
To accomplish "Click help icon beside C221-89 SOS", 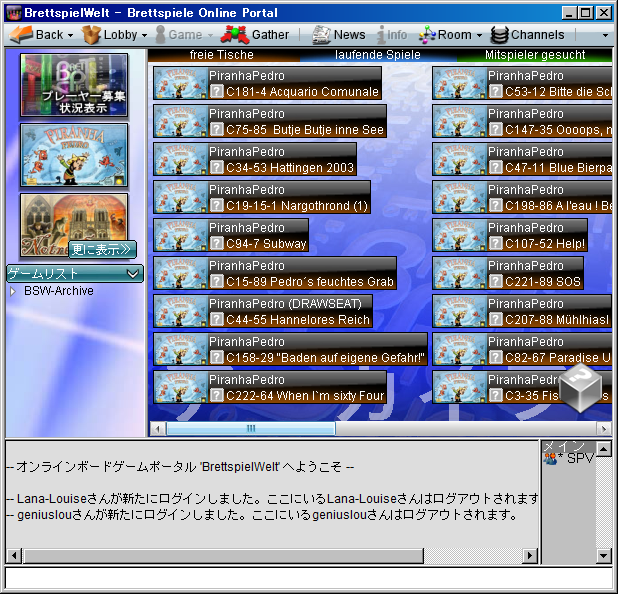I will click(x=495, y=281).
